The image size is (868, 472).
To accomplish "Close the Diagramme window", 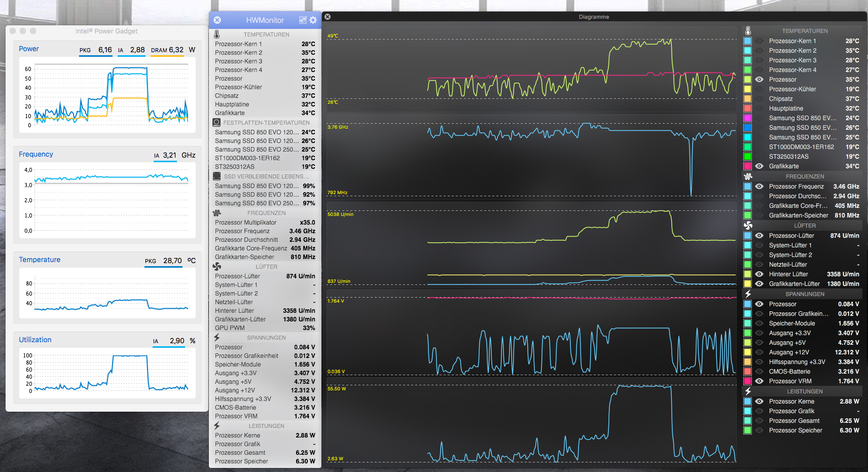I will pos(328,17).
